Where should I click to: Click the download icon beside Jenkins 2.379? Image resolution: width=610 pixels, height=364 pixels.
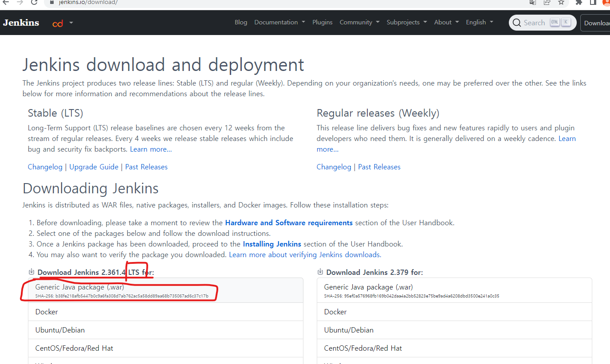[320, 272]
